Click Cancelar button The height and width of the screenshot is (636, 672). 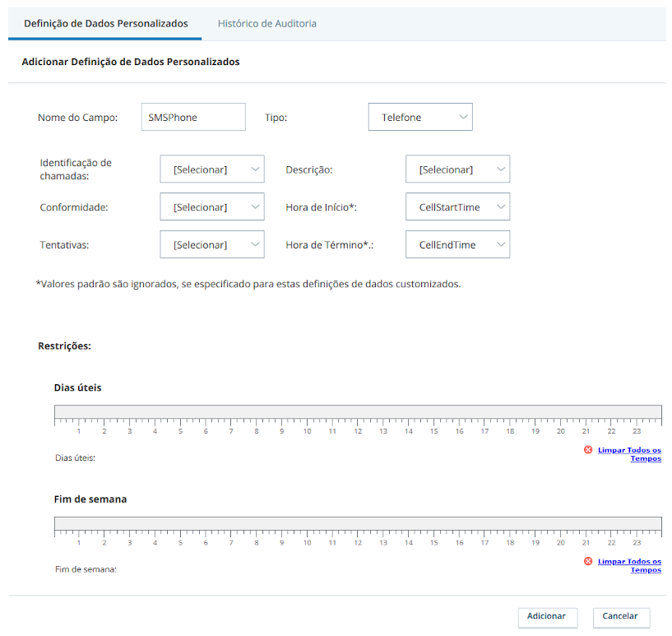(x=621, y=617)
